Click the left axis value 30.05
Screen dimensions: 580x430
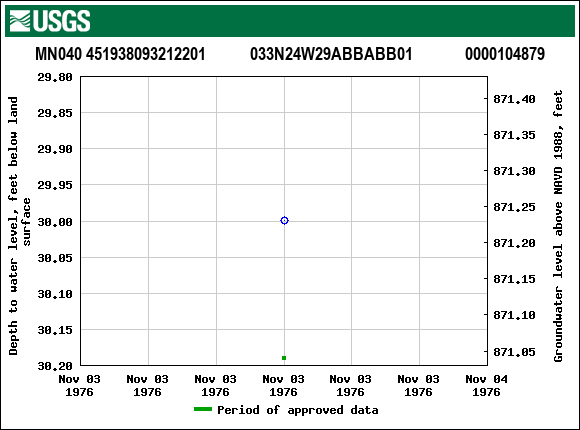55,258
